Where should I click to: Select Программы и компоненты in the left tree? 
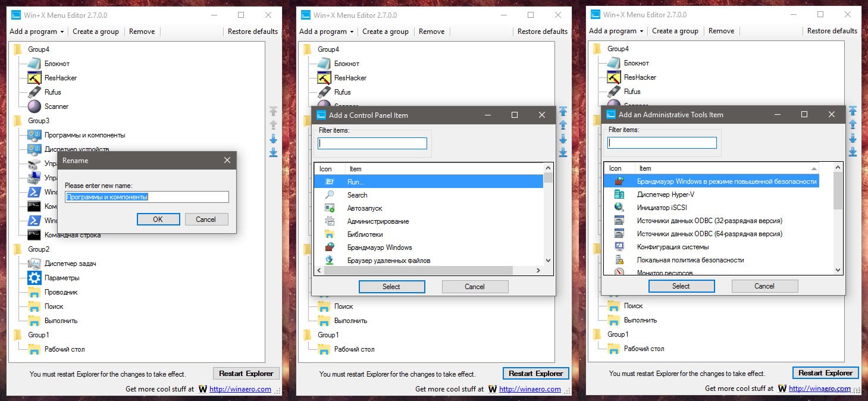(x=85, y=135)
